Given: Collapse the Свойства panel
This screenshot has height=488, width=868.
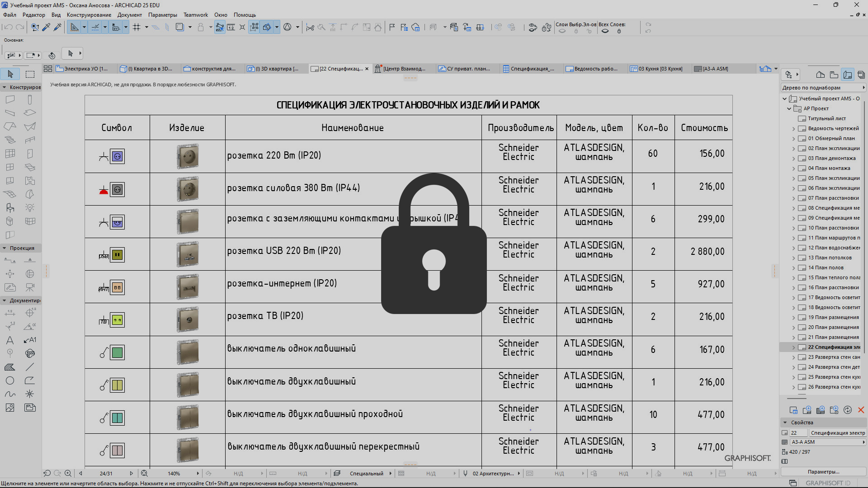Looking at the screenshot, I should pyautogui.click(x=785, y=422).
